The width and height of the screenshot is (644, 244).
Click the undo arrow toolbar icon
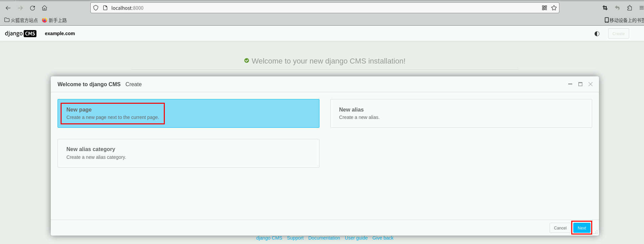(617, 8)
